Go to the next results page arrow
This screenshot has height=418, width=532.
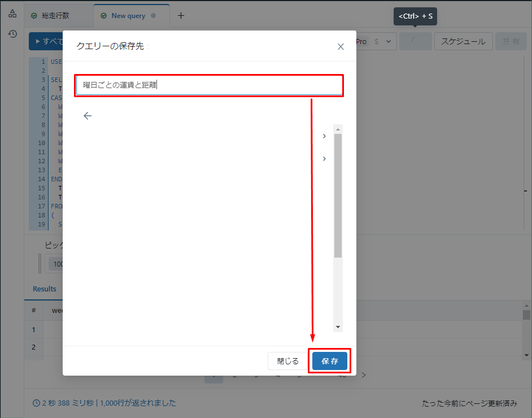coord(364,375)
